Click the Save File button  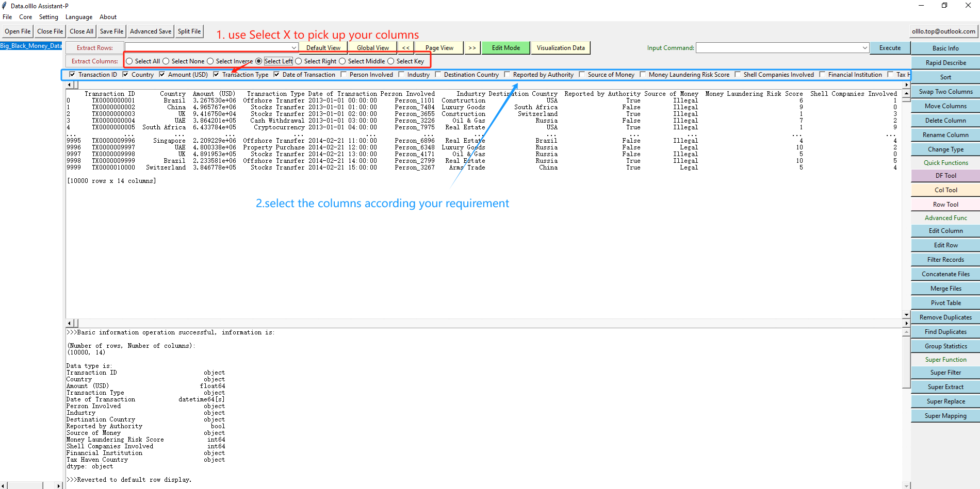111,31
